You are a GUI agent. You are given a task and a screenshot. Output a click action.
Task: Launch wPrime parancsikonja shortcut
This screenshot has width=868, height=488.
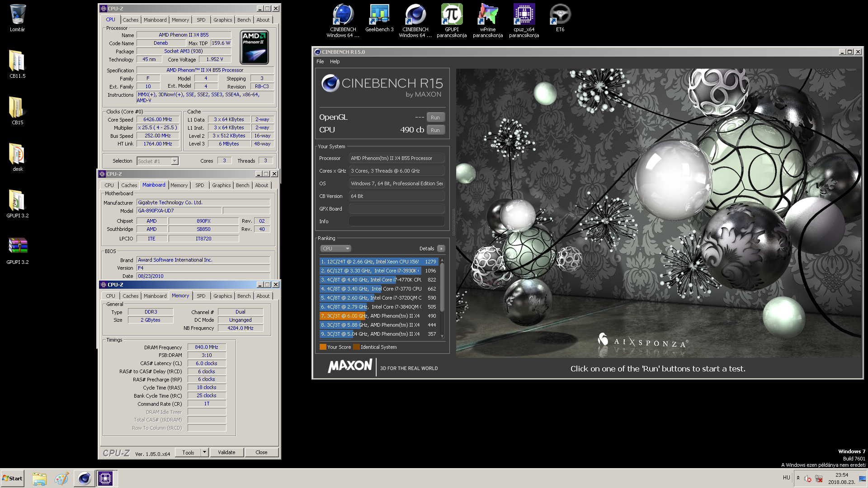[488, 20]
